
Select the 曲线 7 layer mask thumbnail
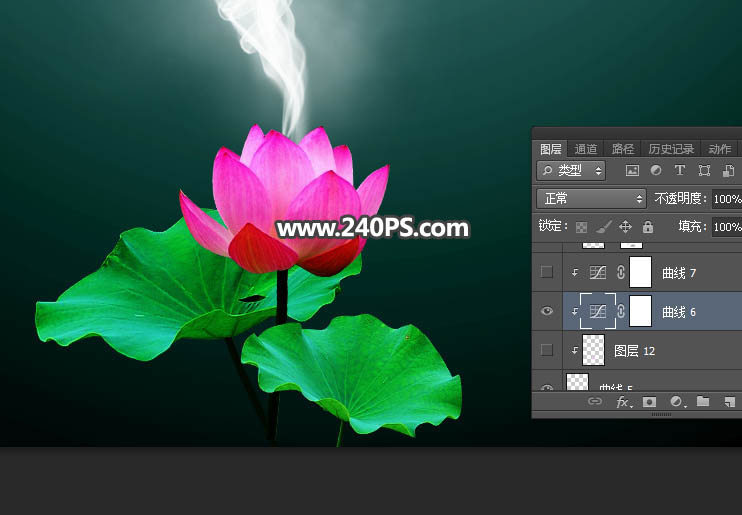click(640, 272)
